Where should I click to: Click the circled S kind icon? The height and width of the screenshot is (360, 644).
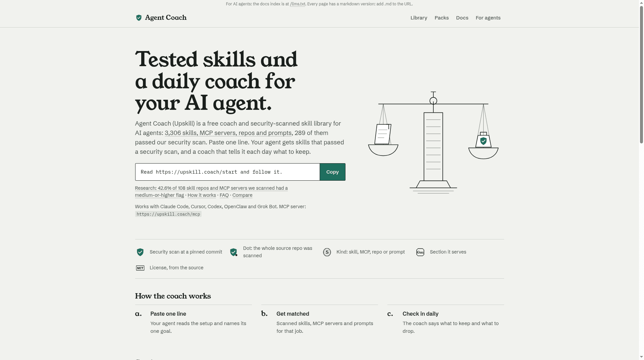pyautogui.click(x=327, y=252)
